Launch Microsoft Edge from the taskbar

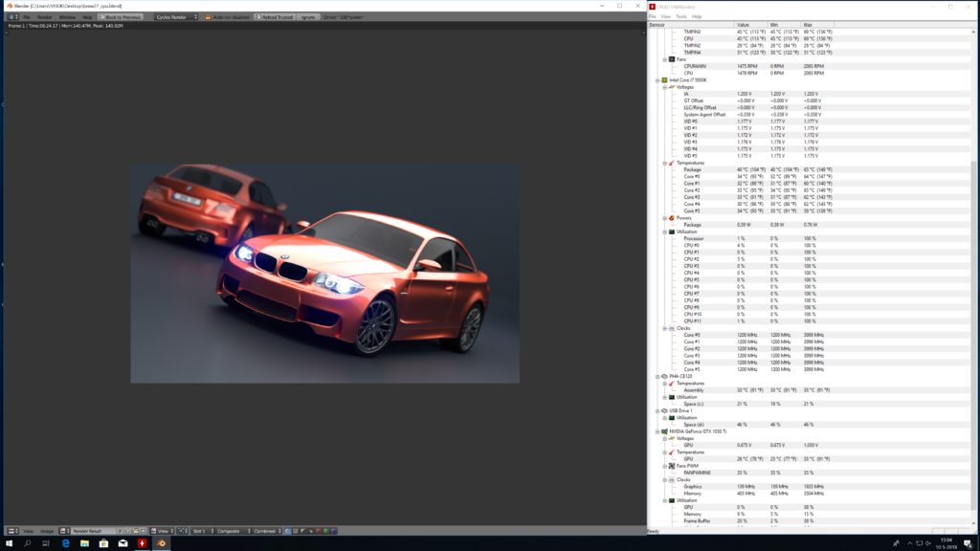coord(66,543)
